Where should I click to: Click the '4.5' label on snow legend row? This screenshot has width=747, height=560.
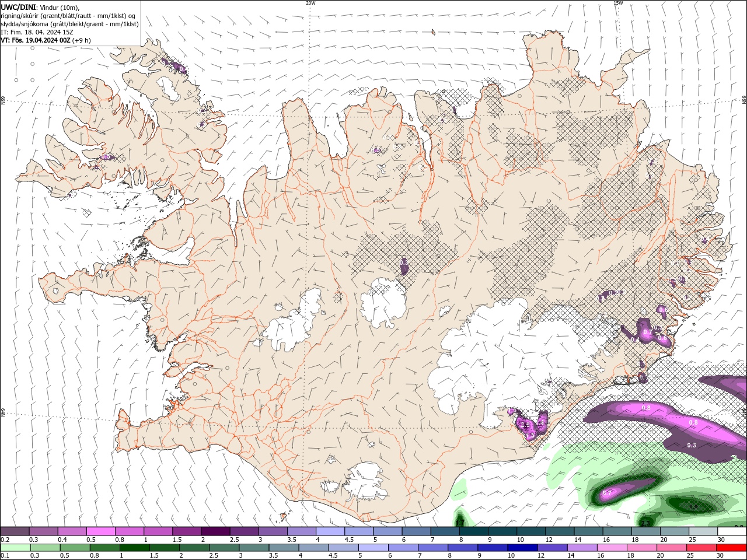pos(349,540)
